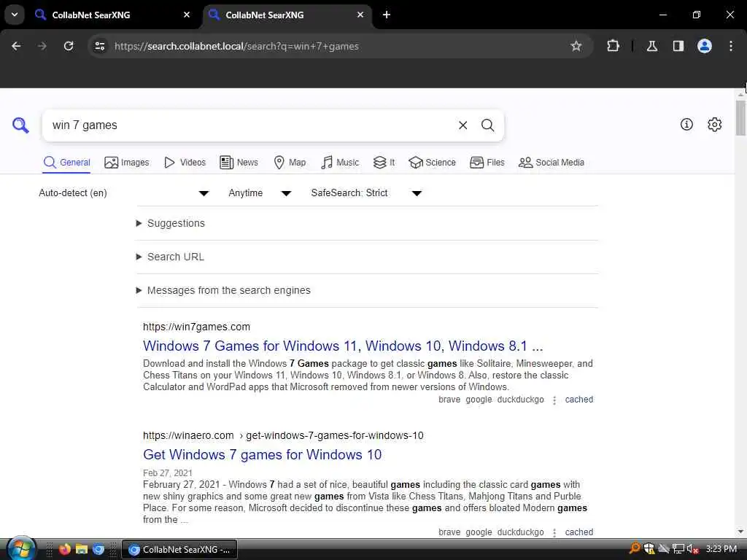Click the https://win7games.com URL line
Viewport: 747px width, 560px height.
tap(196, 327)
